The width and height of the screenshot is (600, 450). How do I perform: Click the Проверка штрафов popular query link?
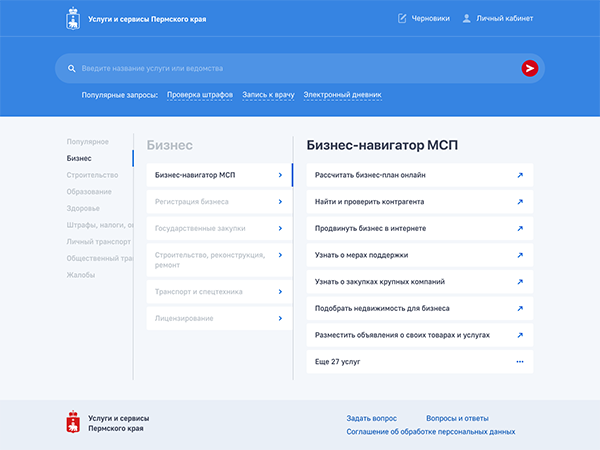pos(200,95)
